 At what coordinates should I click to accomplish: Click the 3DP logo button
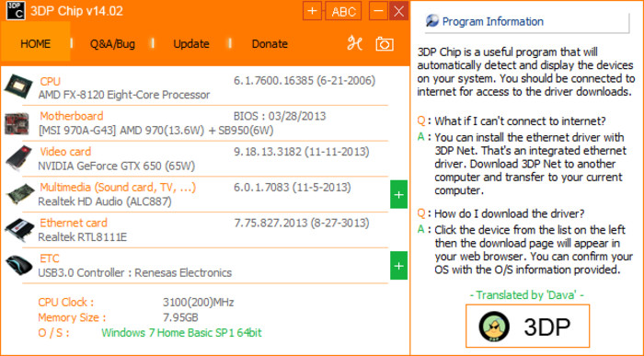(527, 327)
